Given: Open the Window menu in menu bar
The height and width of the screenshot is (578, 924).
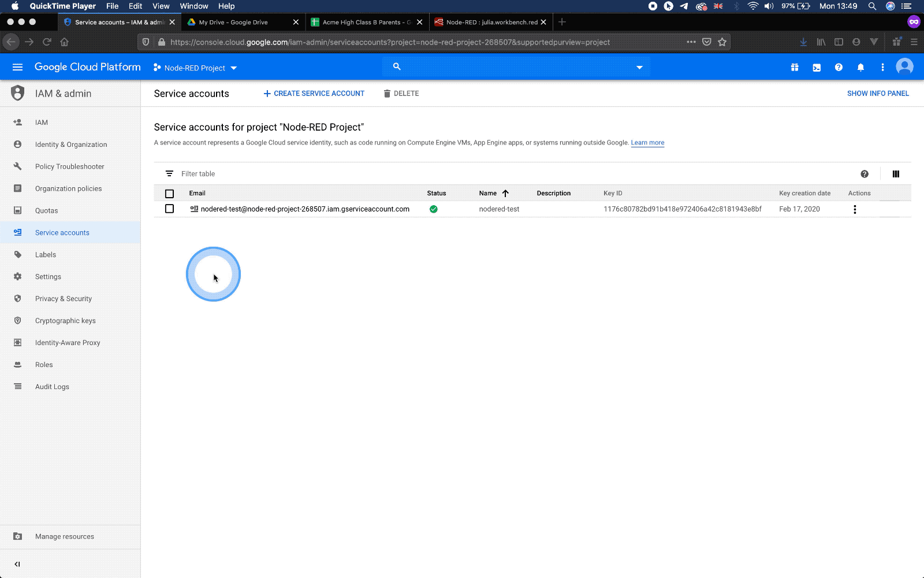Looking at the screenshot, I should (193, 6).
